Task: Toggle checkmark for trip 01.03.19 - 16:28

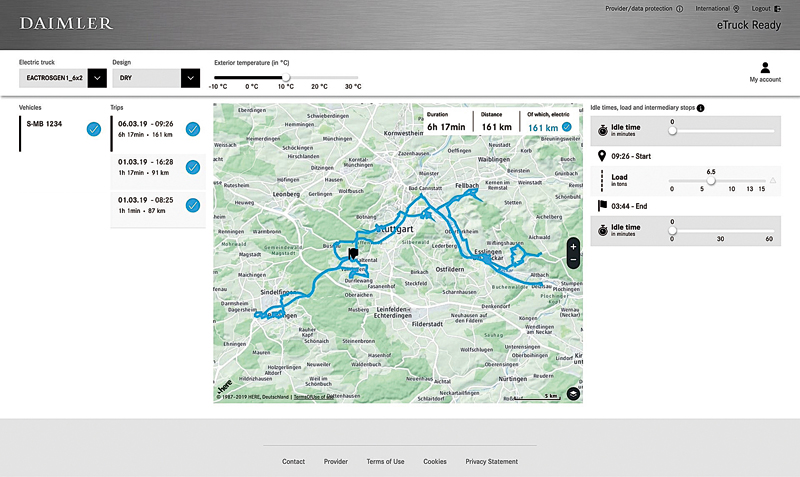Action: click(193, 167)
